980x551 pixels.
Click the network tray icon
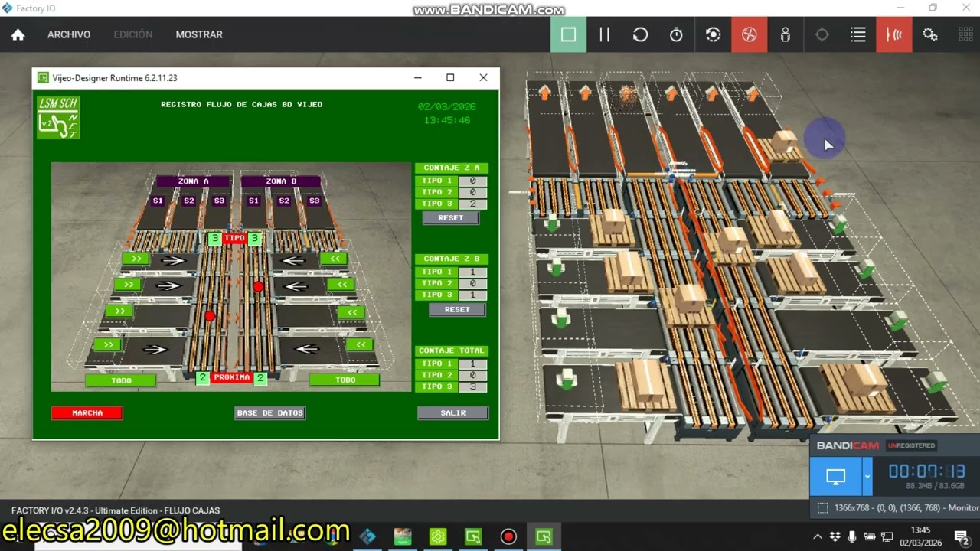(x=887, y=536)
